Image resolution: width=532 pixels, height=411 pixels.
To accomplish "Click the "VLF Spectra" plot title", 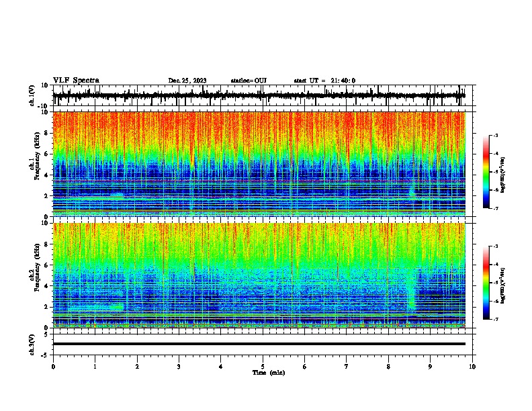I will pos(76,81).
